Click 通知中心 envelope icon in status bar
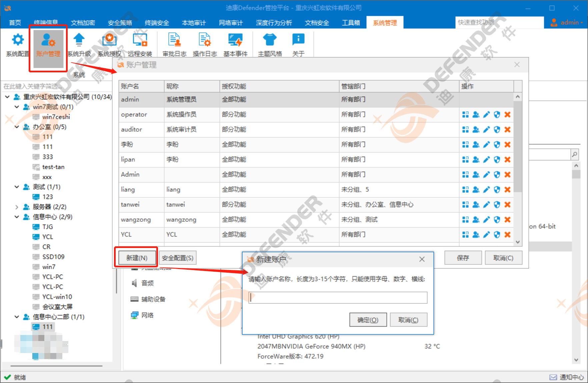The image size is (588, 383). click(x=553, y=377)
